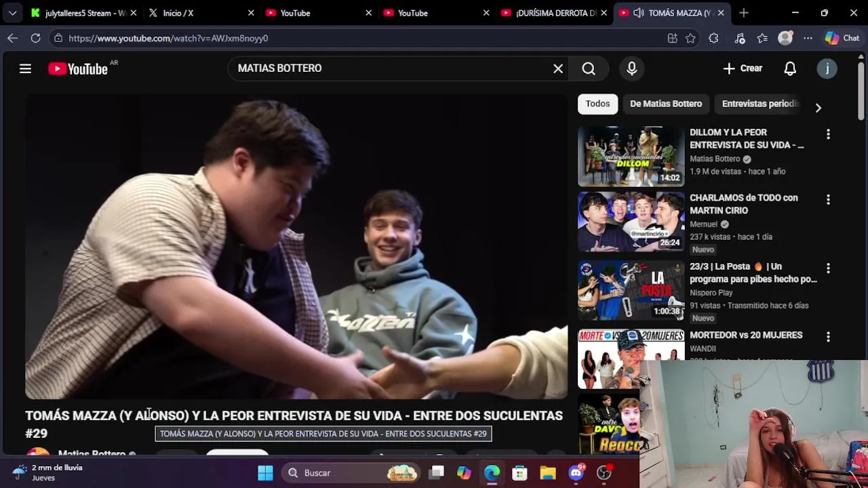Open the browser extensions puzzle icon
Viewport: 868px width, 488px height.
[x=713, y=39]
